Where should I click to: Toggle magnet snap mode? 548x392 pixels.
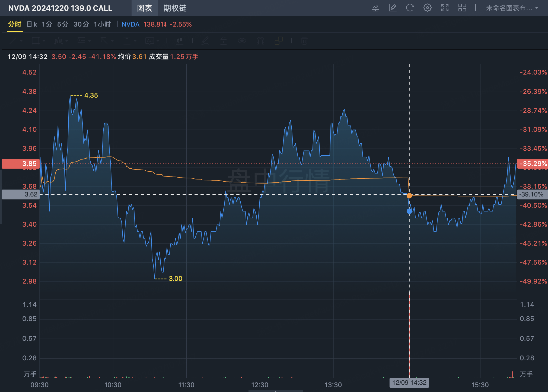[x=260, y=41]
